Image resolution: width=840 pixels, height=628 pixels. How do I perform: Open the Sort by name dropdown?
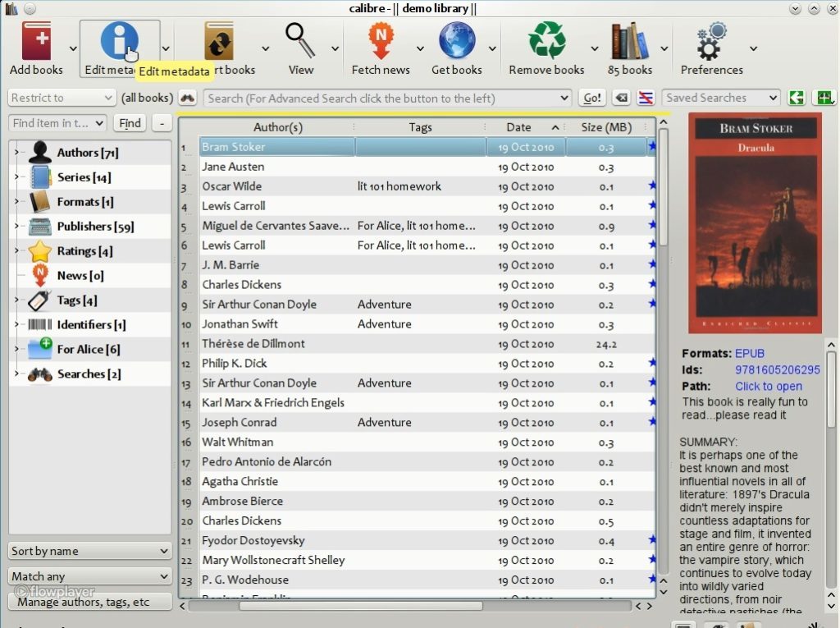click(90, 551)
